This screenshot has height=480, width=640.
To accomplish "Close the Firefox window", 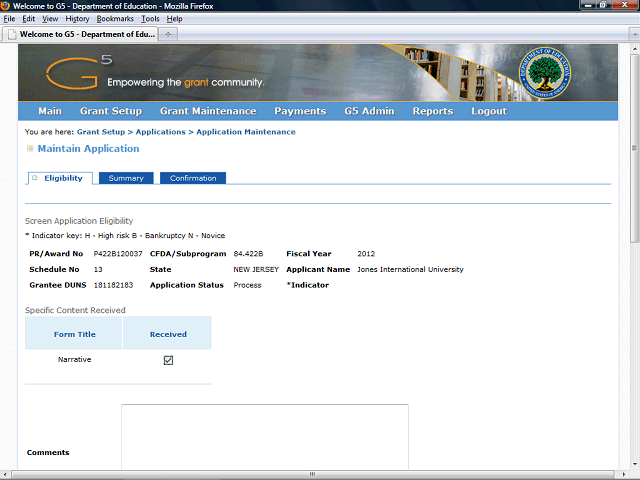I will [625, 5].
